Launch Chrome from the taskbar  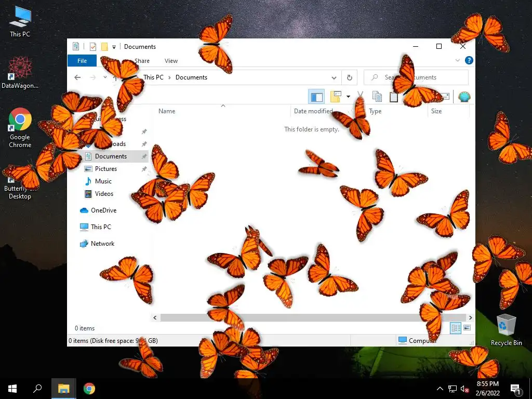click(x=89, y=389)
